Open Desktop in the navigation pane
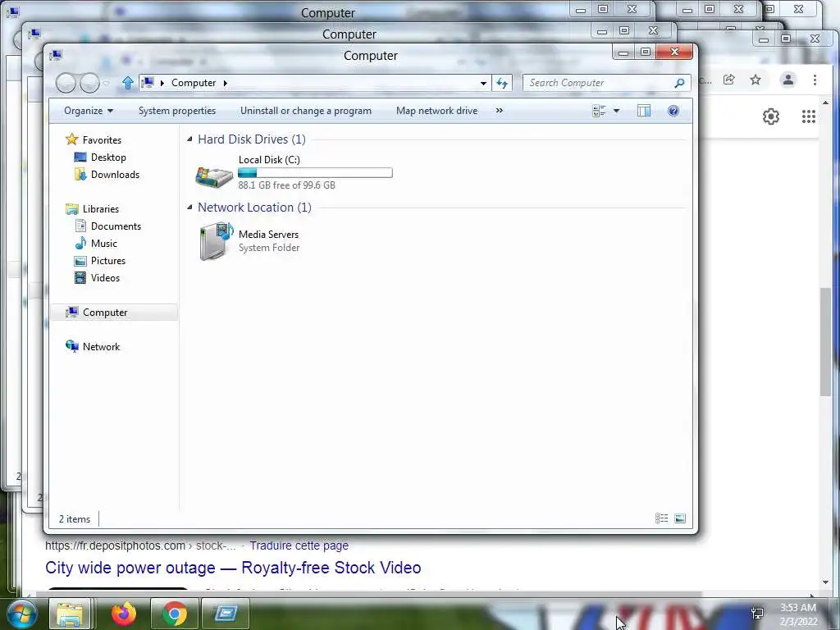Image resolution: width=840 pixels, height=630 pixels. click(x=108, y=157)
